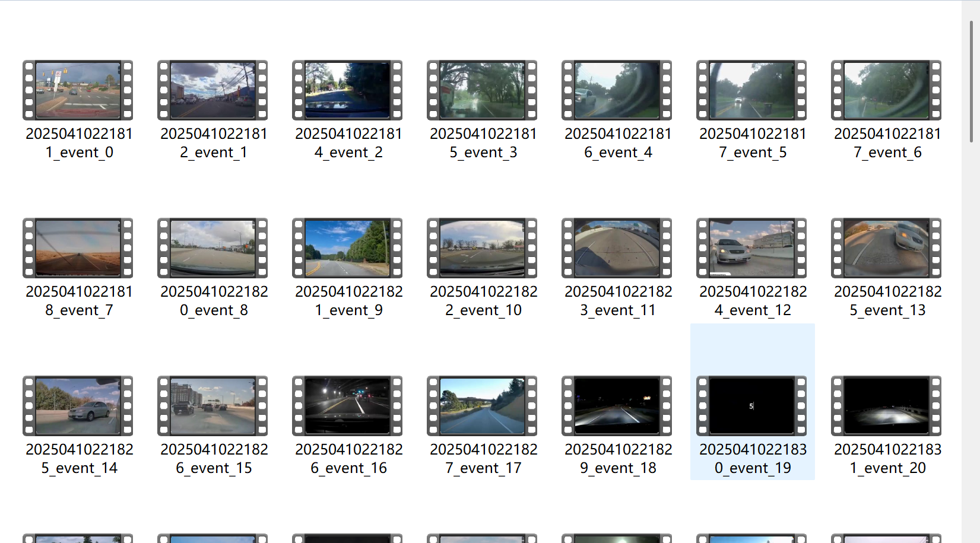Click file name 20250410221815_event_3
980x543 pixels.
[x=484, y=143]
